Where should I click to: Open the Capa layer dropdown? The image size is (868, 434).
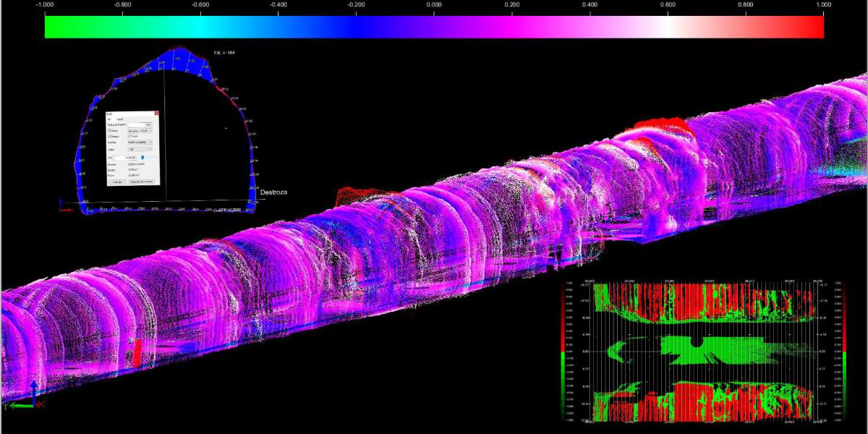(x=141, y=148)
